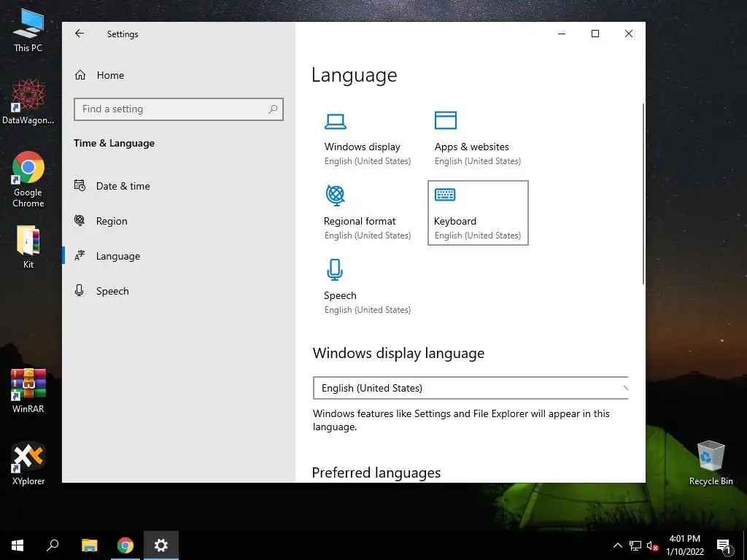The image size is (747, 560).
Task: Click the Apps & websites tile label
Action: [472, 147]
